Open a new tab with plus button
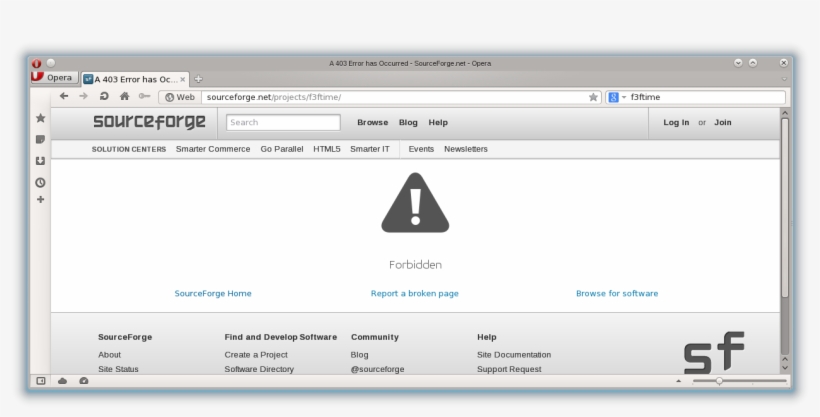Viewport: 820px width, 417px height. pyautogui.click(x=198, y=79)
